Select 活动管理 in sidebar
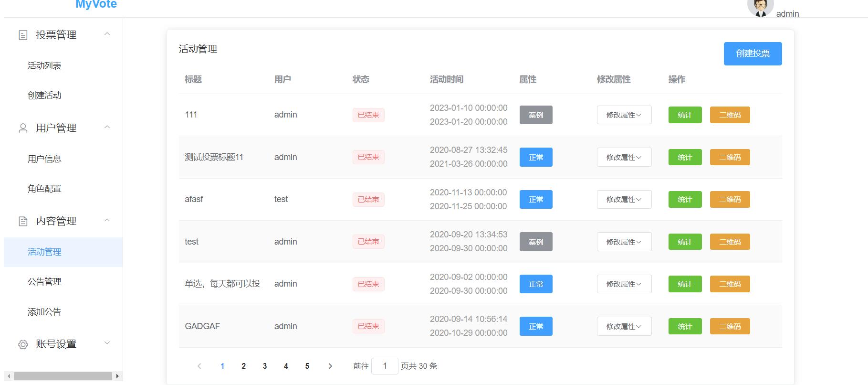This screenshot has width=868, height=385. pos(63,252)
